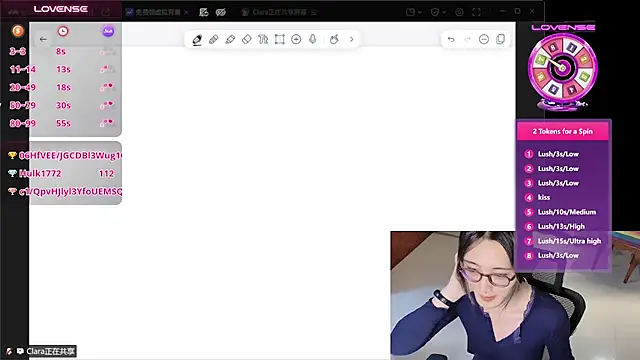Image resolution: width=640 pixels, height=360 pixels.
Task: Open the Clara正在共享屏幕 tab
Action: tap(274, 12)
